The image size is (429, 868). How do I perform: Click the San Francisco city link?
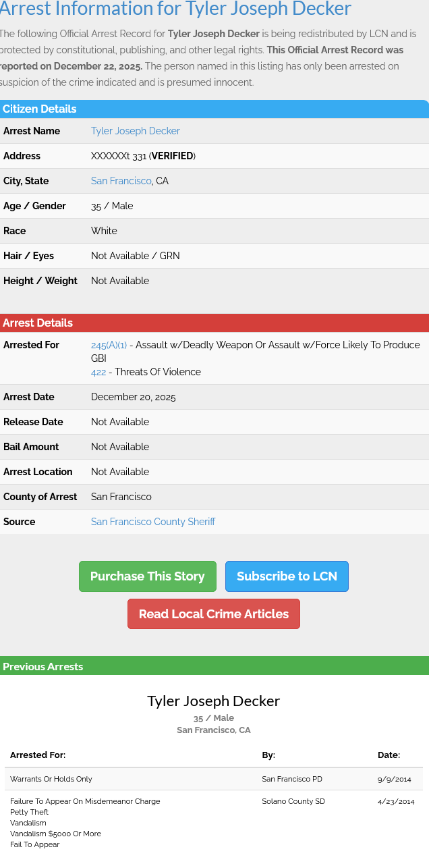pyautogui.click(x=121, y=181)
